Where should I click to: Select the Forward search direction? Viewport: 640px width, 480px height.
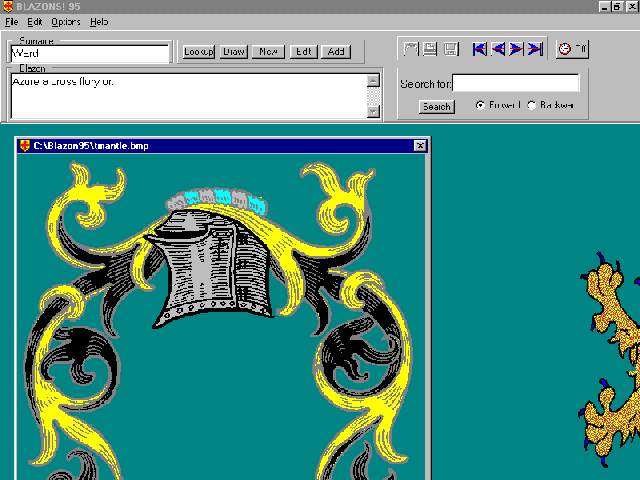tap(481, 105)
